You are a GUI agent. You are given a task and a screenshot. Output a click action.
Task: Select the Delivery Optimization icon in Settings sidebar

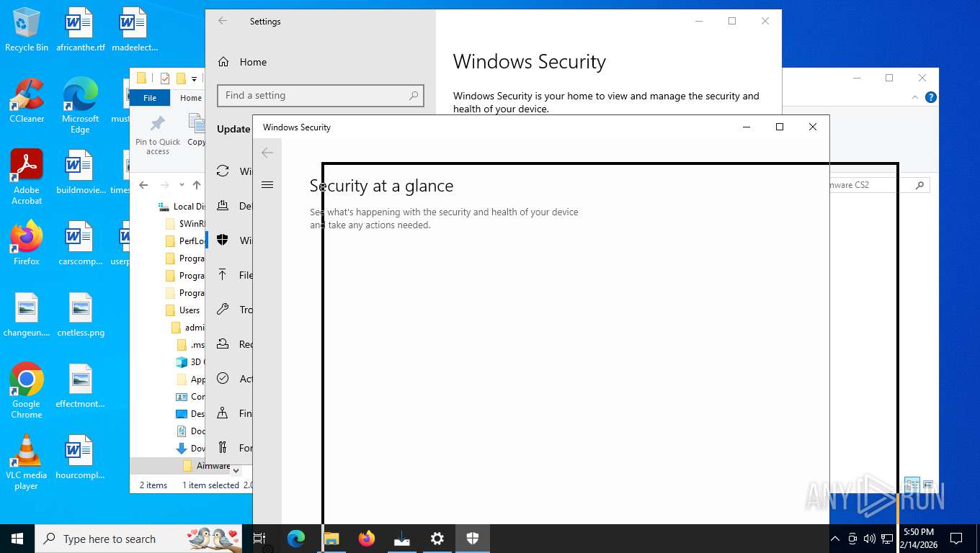(223, 206)
